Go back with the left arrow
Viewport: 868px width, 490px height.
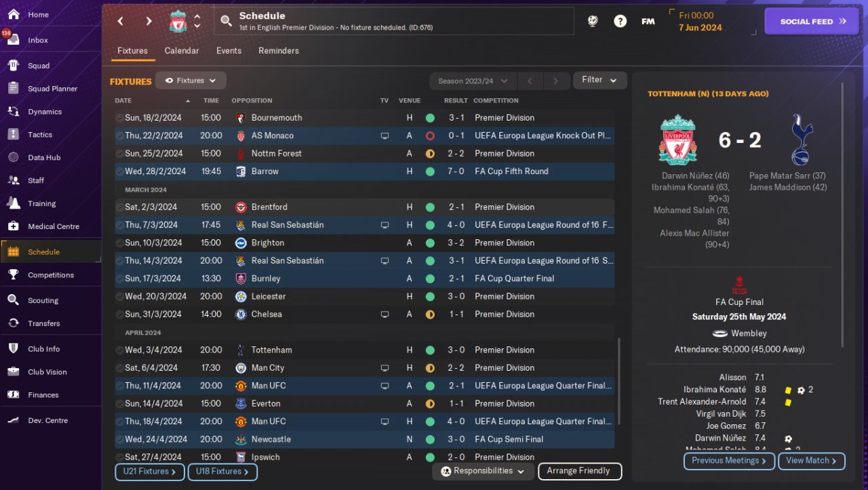click(121, 22)
